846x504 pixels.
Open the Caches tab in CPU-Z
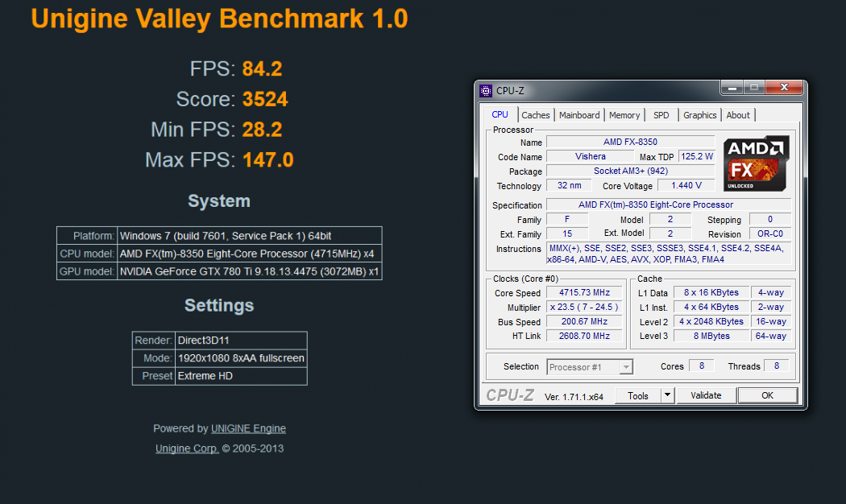535,115
